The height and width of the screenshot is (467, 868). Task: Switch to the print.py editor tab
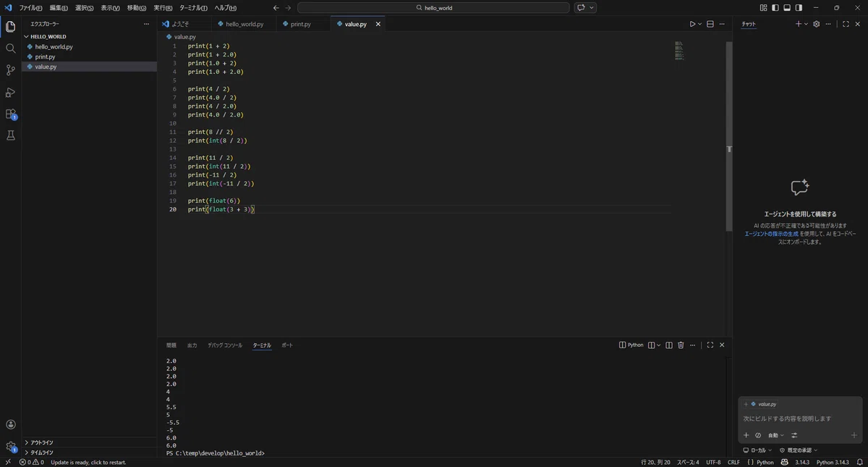click(x=301, y=24)
